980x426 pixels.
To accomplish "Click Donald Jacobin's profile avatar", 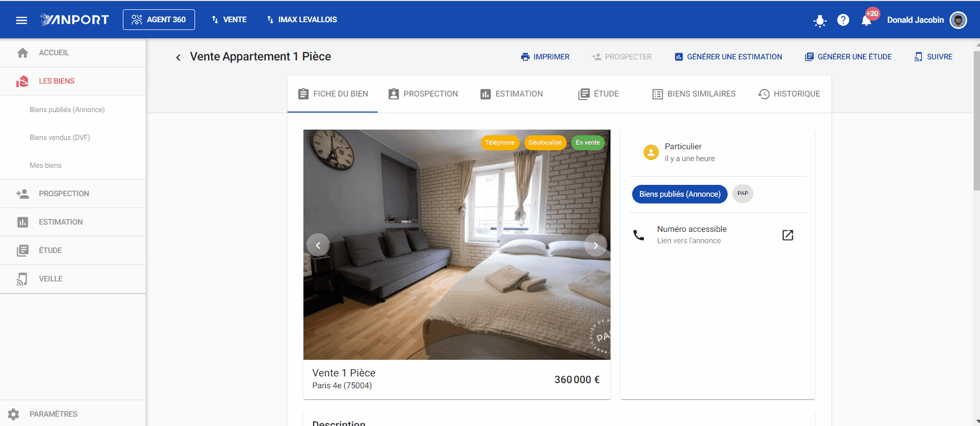I will coord(958,20).
